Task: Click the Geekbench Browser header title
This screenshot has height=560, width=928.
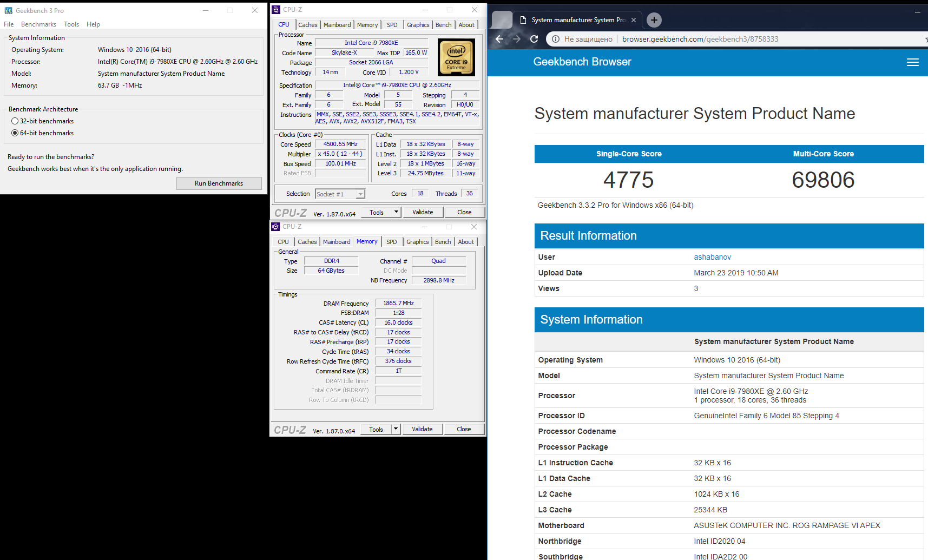Action: [x=582, y=62]
